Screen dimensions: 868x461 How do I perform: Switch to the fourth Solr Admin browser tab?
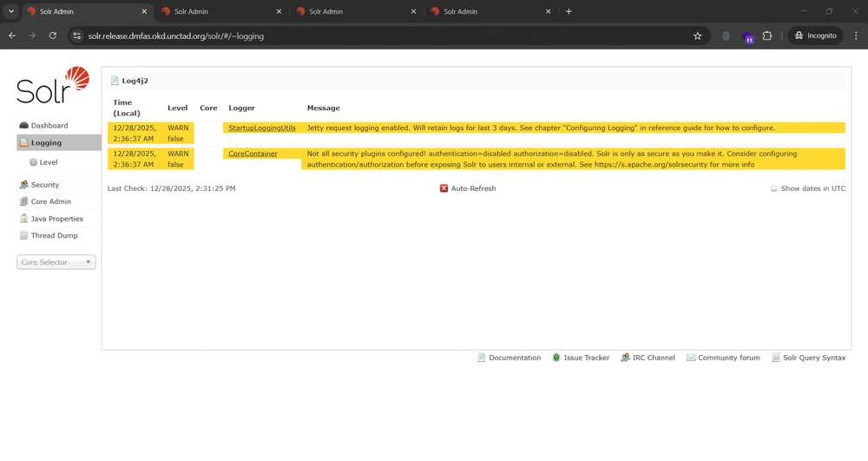point(490,11)
